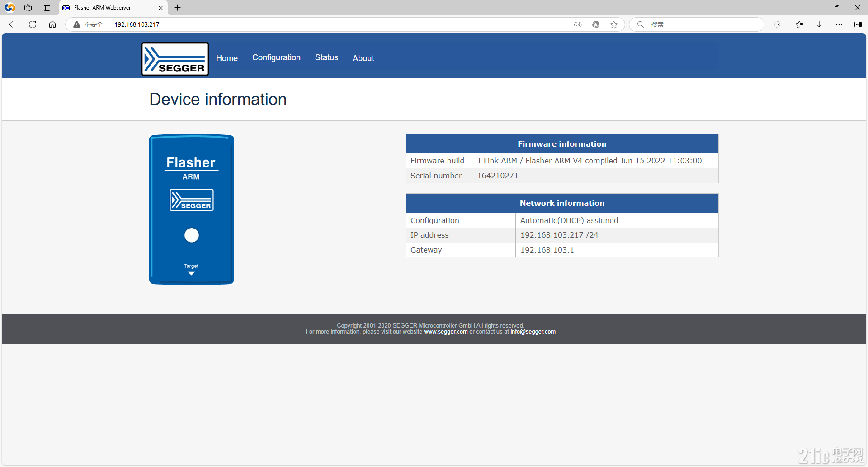This screenshot has height=467, width=868.
Task: Click the Device information heading
Action: coord(218,100)
